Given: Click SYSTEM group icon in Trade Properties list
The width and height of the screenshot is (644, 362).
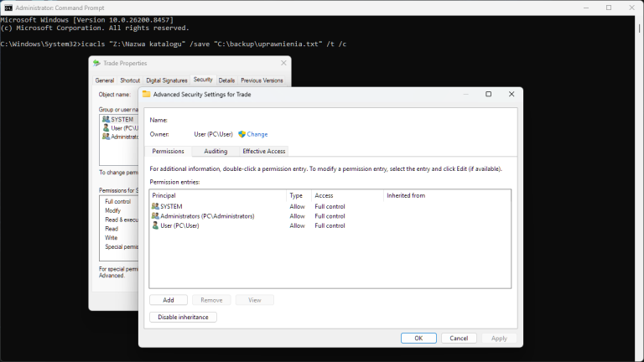Looking at the screenshot, I should click(106, 120).
